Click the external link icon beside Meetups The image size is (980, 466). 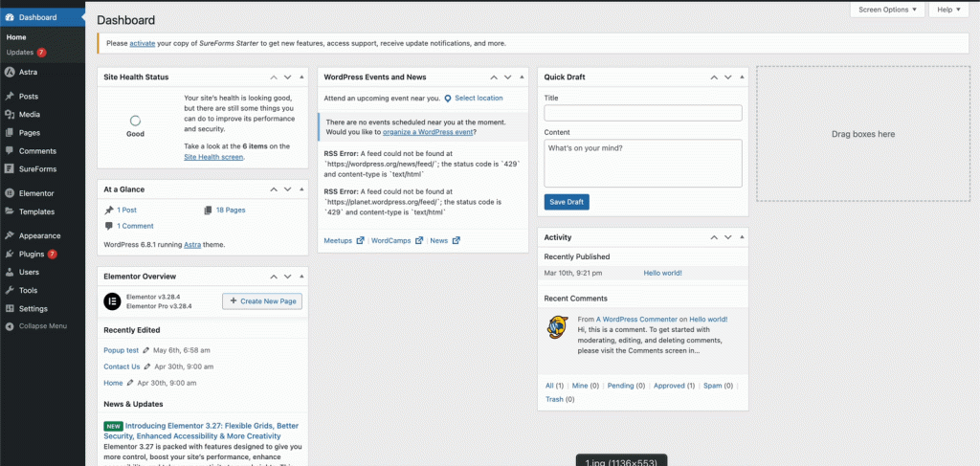(x=360, y=240)
